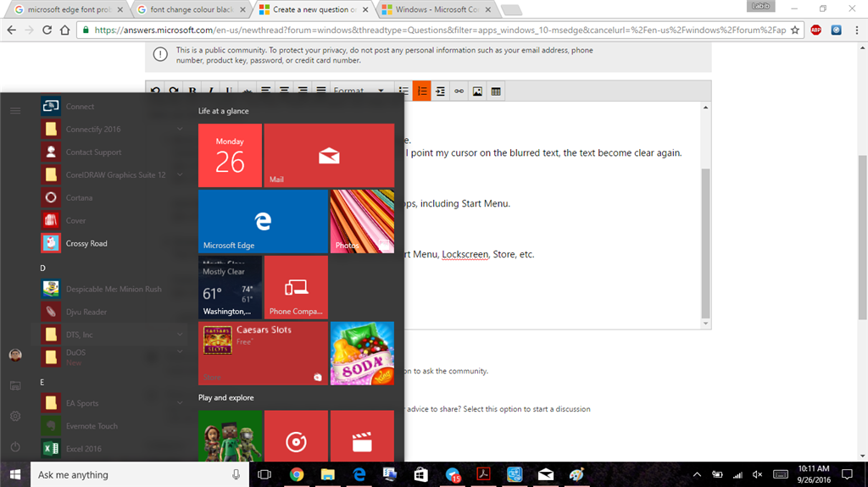Open the Movies & TV clapperboard tile
This screenshot has height=487, width=868.
[x=362, y=436]
